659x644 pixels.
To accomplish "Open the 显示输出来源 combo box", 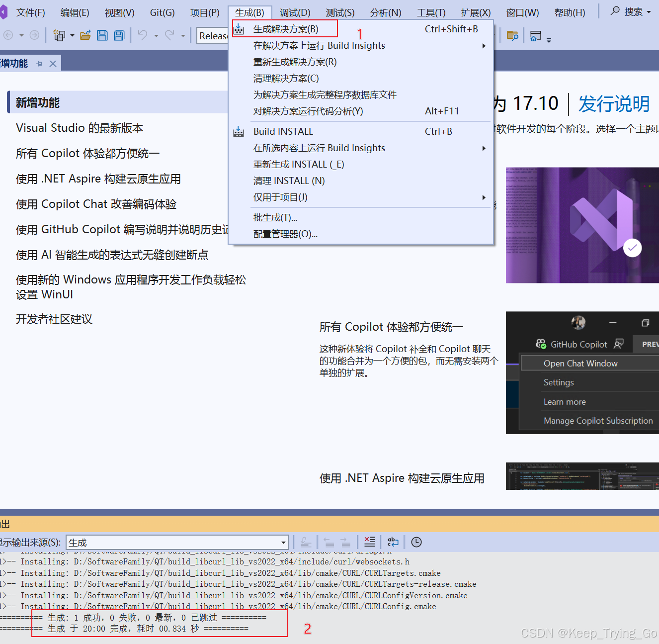I will (x=177, y=543).
